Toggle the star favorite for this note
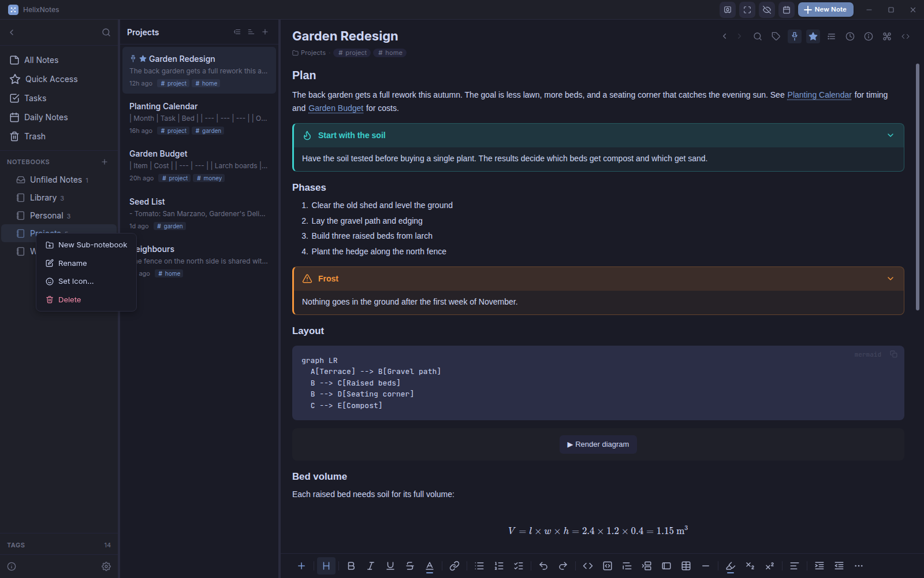Viewport: 924px width, 578px height. click(813, 36)
